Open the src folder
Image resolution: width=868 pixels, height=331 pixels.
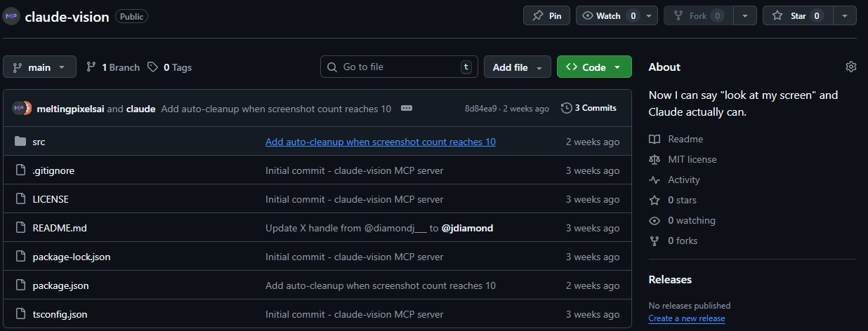pyautogui.click(x=39, y=142)
